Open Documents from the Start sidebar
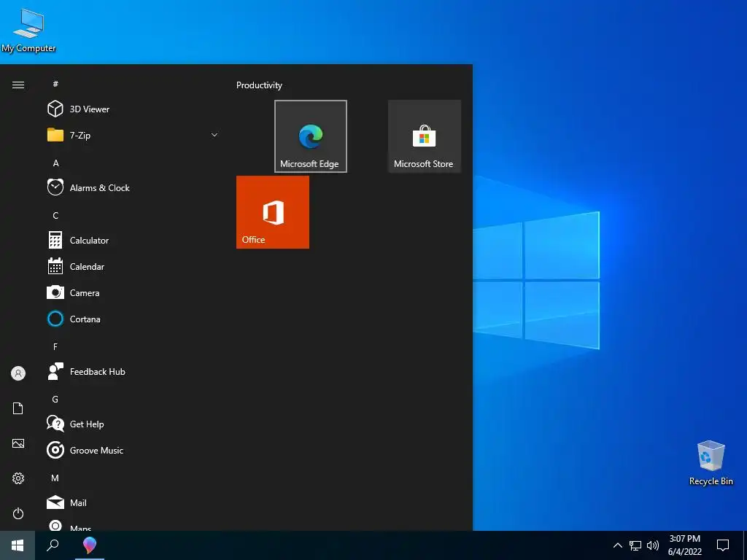Viewport: 747px width, 560px height. click(18, 408)
